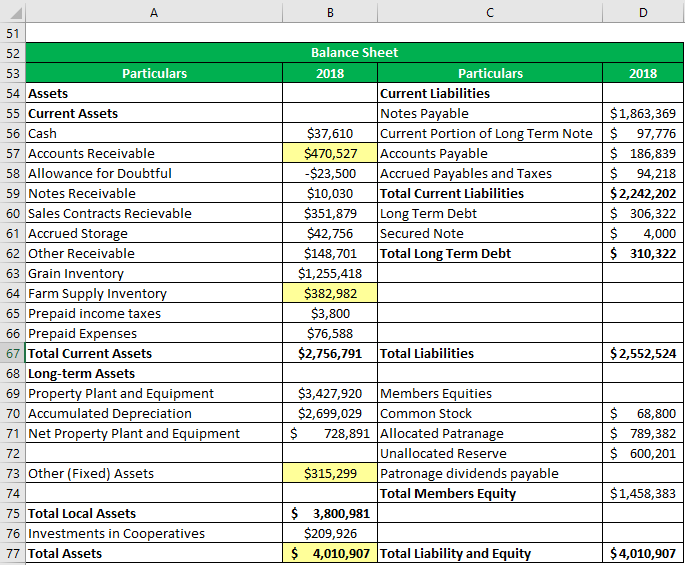Select row 52 header
This screenshot has height=565, width=685.
point(12,53)
